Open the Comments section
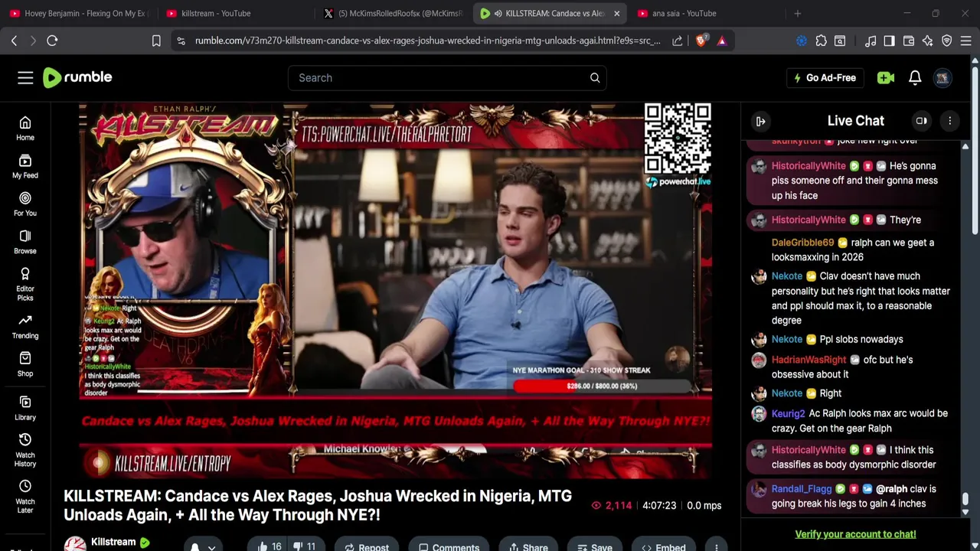Image resolution: width=980 pixels, height=551 pixels. click(449, 546)
